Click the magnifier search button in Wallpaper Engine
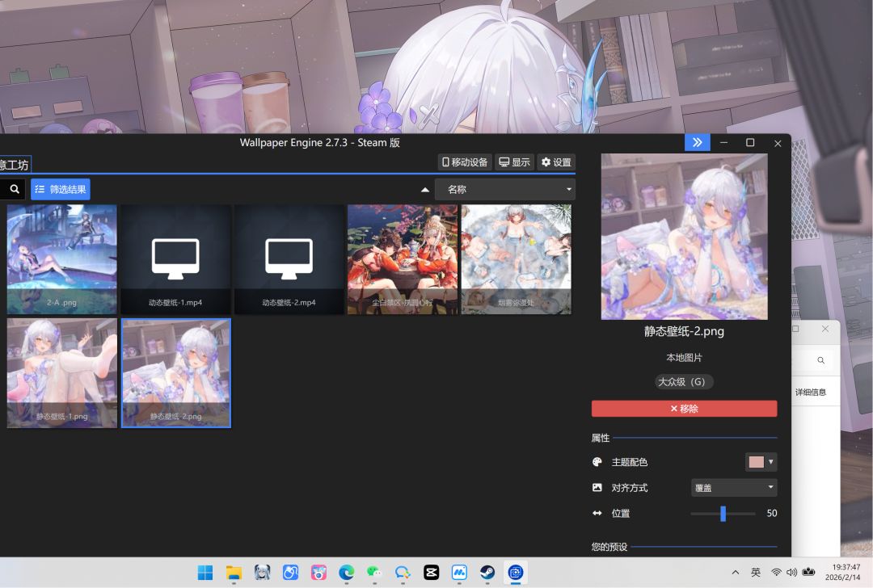Viewport: 873px width, 588px height. click(15, 189)
